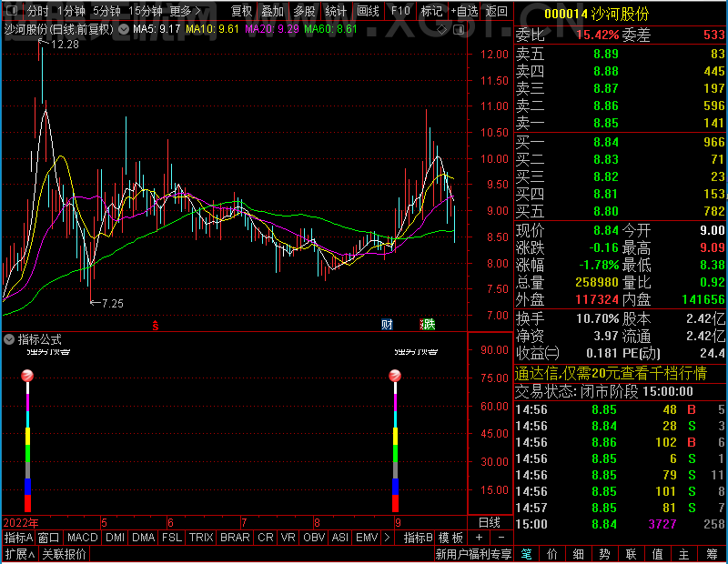The height and width of the screenshot is (564, 728).
Task: Switch indicator to EMV
Action: tap(367, 538)
